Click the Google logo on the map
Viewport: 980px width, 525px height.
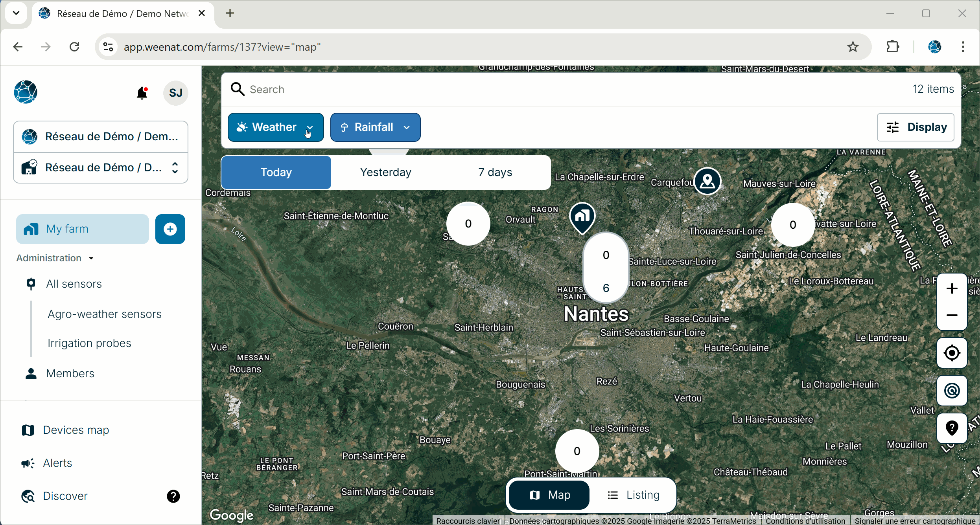pyautogui.click(x=232, y=515)
